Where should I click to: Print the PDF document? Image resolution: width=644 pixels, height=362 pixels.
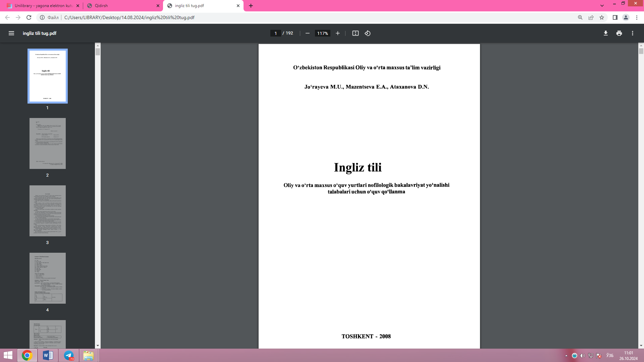coord(619,33)
